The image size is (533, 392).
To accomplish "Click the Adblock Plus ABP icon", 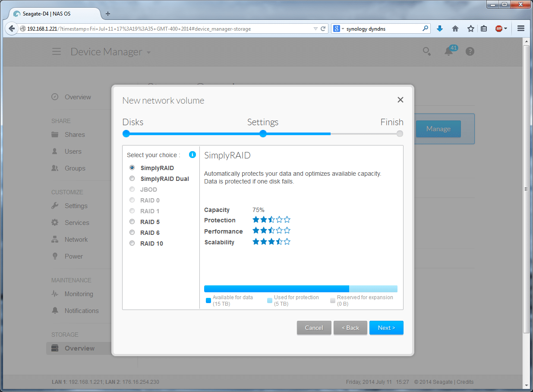I will tap(499, 28).
